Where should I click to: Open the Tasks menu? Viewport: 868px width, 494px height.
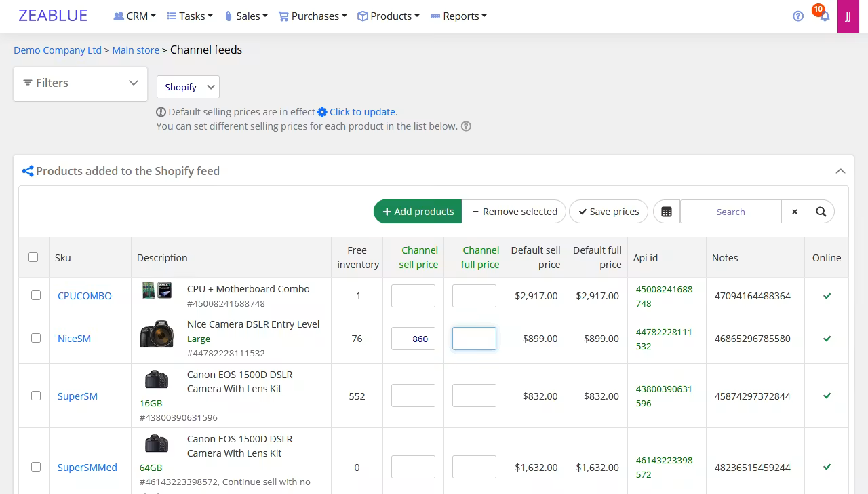(190, 16)
